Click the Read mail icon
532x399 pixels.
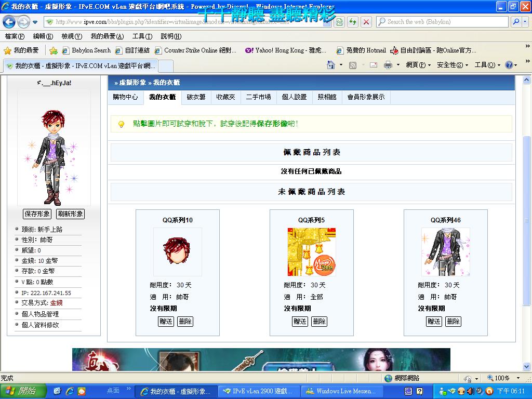pos(374,65)
